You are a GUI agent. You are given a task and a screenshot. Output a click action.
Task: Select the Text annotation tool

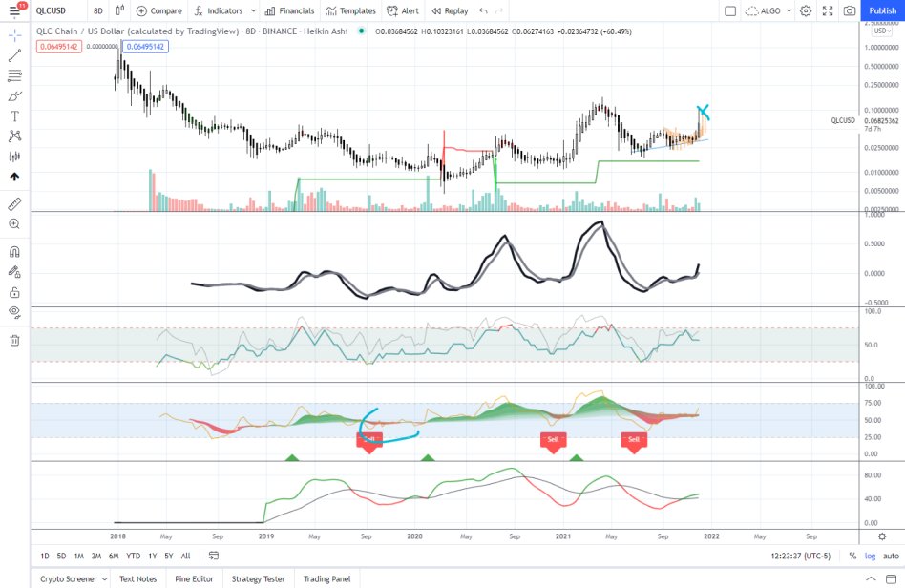pos(15,116)
